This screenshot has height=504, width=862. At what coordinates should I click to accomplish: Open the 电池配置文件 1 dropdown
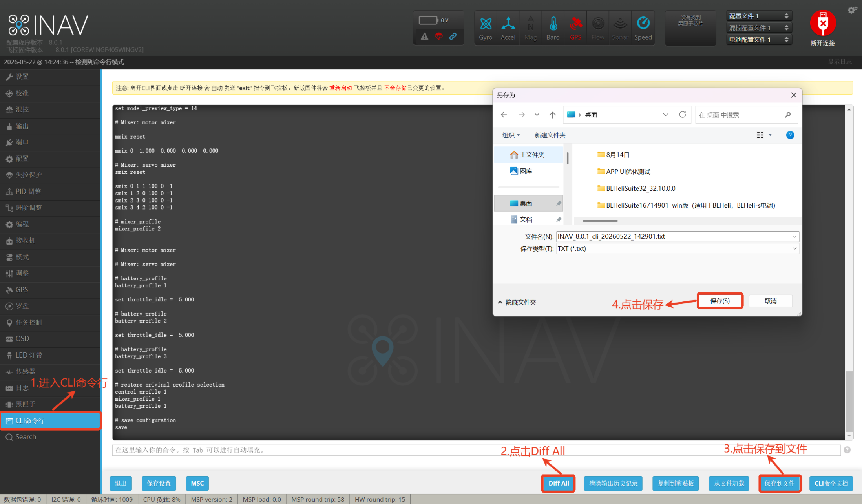pos(759,39)
